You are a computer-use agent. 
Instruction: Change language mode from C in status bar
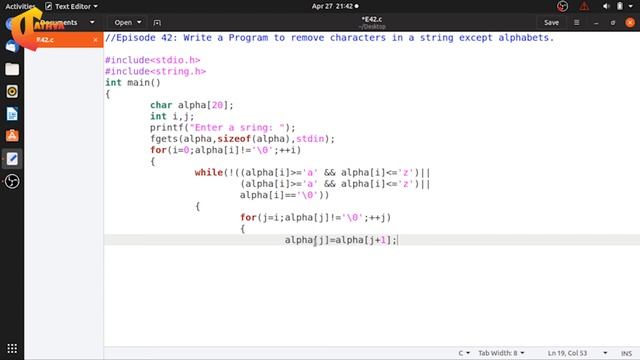(x=464, y=353)
